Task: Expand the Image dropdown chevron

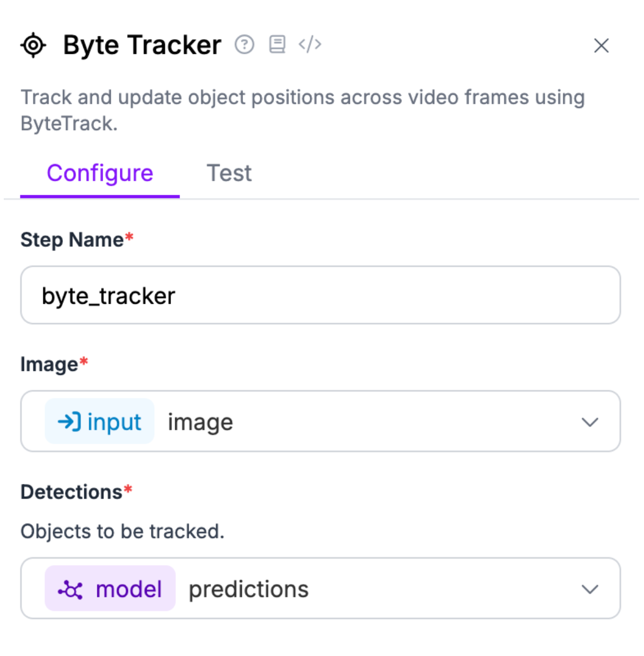Action: click(590, 422)
